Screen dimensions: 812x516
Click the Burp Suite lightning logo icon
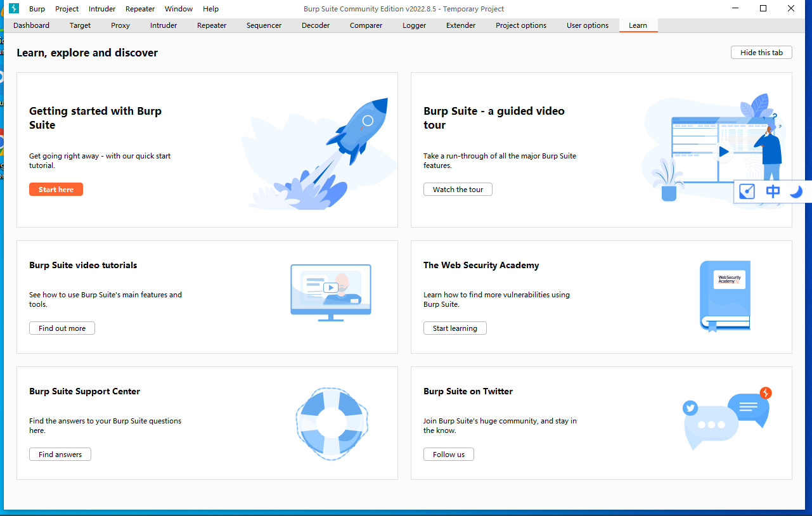(x=14, y=8)
